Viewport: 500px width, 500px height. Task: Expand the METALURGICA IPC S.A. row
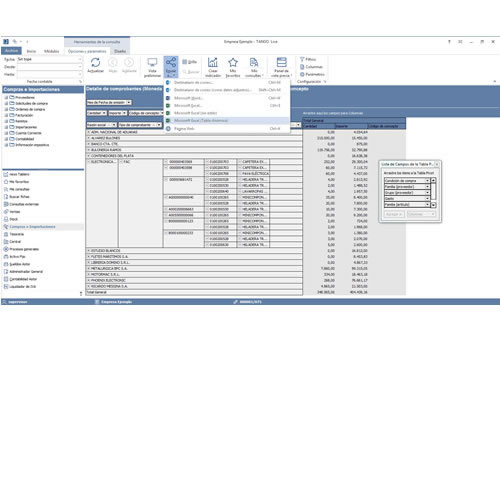click(89, 268)
